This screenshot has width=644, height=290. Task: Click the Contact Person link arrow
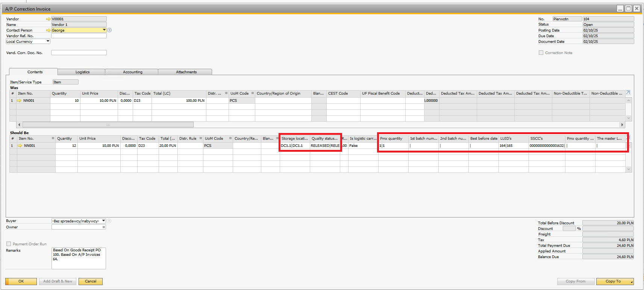coord(48,30)
